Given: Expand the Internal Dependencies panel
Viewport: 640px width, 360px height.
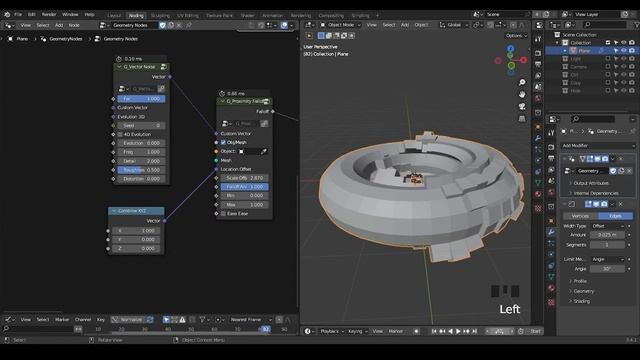Looking at the screenshot, I should coord(594,193).
